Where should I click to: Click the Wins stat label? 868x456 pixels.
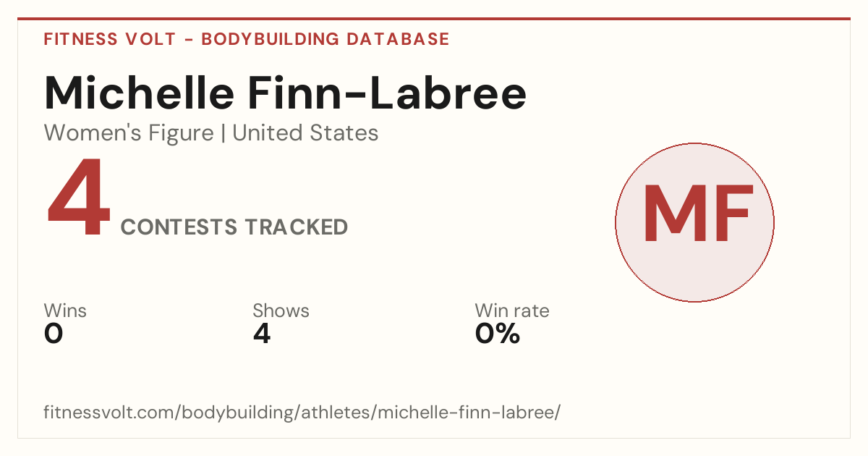65,311
